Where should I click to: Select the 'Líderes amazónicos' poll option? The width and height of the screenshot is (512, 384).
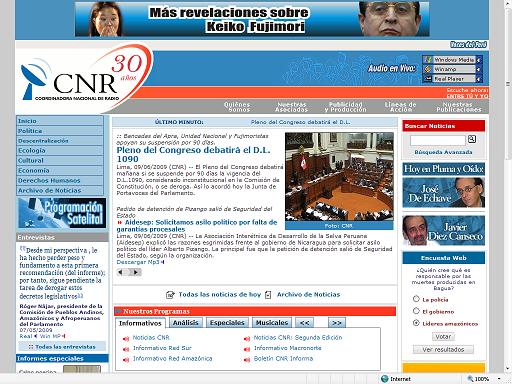tap(416, 323)
